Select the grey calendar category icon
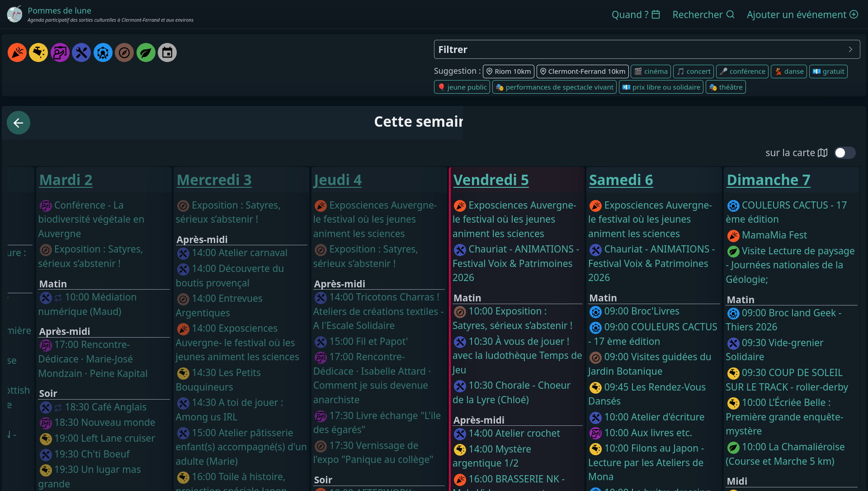Screen dimensions: 868x491 [167, 53]
